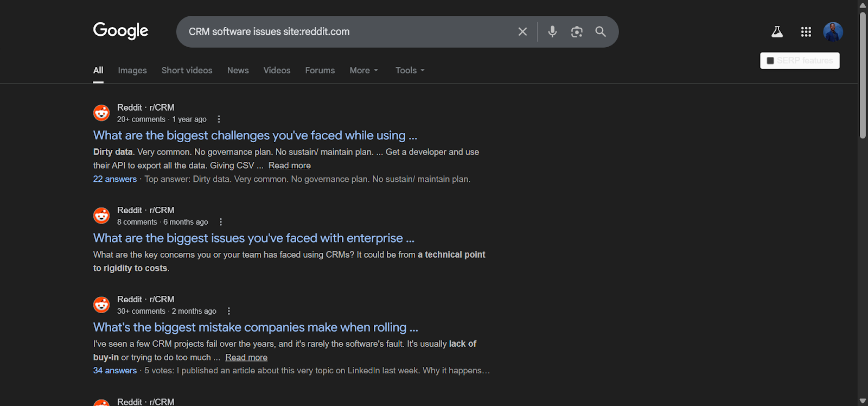
Task: Select the All results tab
Action: (98, 71)
